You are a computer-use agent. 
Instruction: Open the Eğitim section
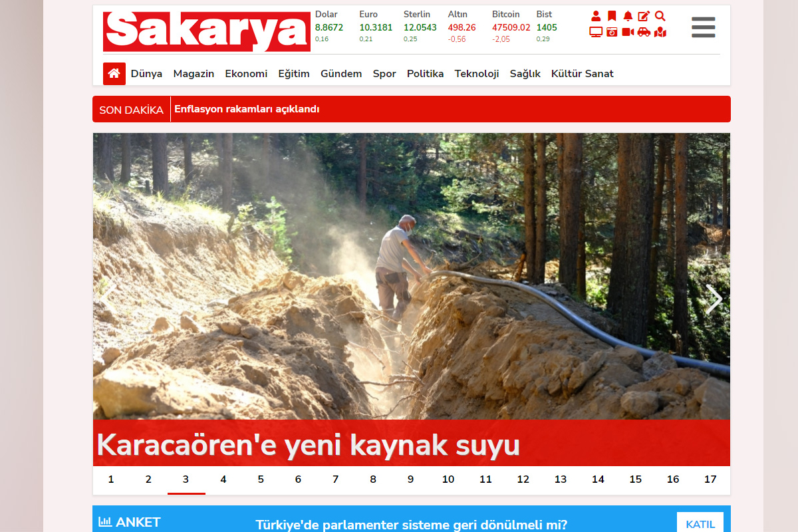(x=294, y=74)
